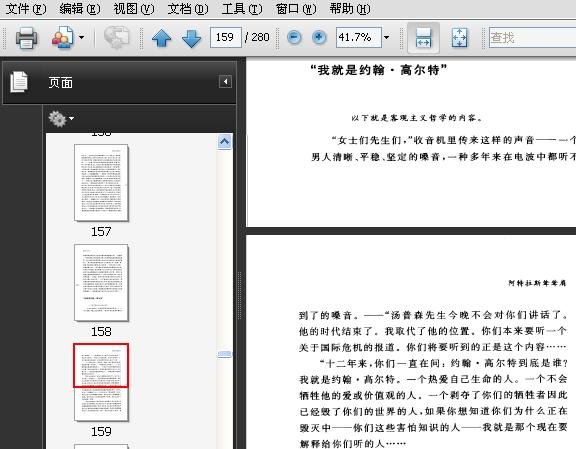Image resolution: width=576 pixels, height=449 pixels.
Task: Click the 页面 pages panel icon
Action: coord(19,82)
